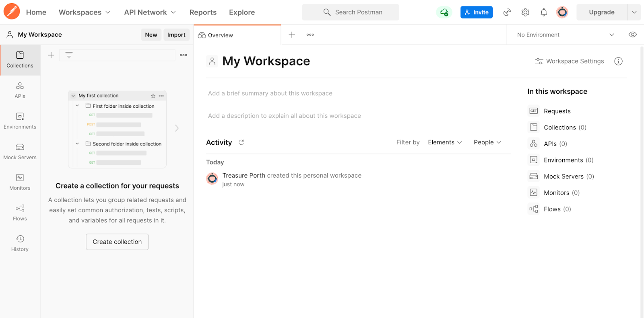This screenshot has height=318, width=644.
Task: Refresh the Activity feed
Action: (x=241, y=142)
